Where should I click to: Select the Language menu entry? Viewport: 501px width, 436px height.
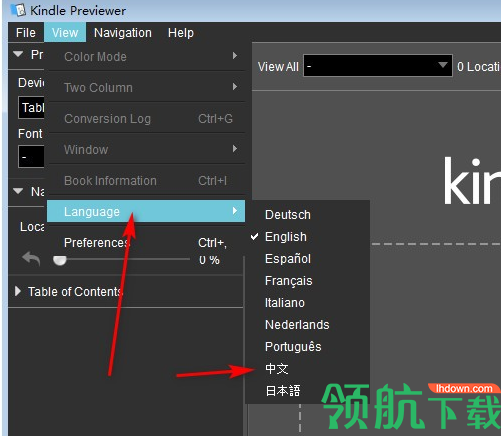point(146,211)
